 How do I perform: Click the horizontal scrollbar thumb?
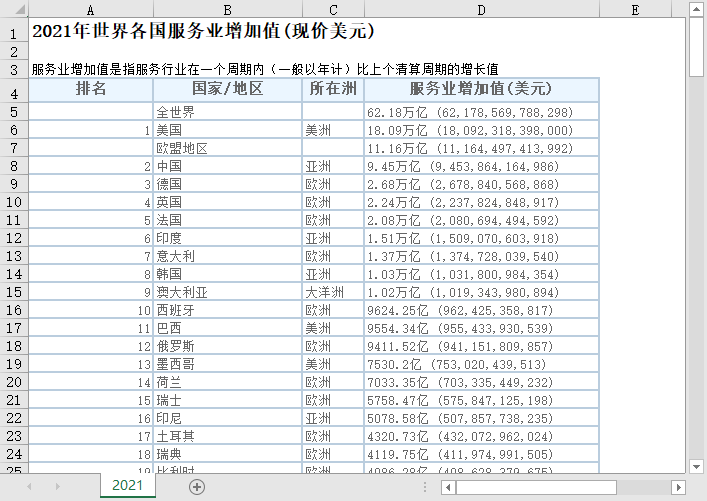click(536, 487)
